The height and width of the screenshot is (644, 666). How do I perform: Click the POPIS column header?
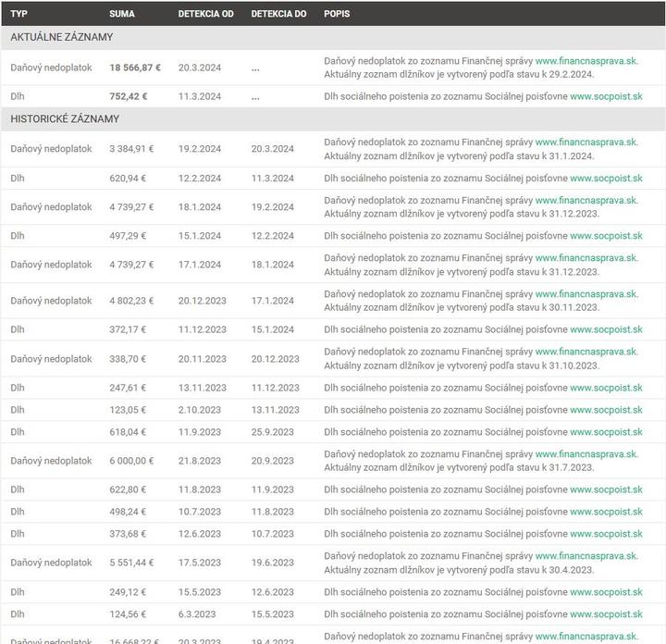337,14
